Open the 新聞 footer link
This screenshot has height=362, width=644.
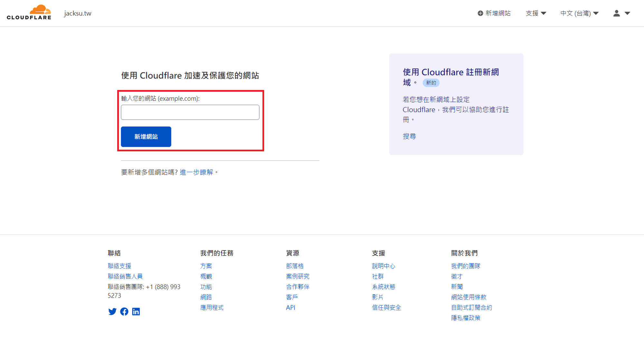coord(457,287)
